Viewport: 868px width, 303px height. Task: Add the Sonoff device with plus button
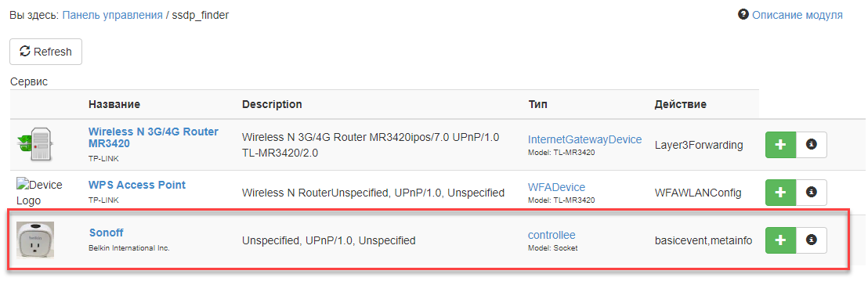(780, 240)
